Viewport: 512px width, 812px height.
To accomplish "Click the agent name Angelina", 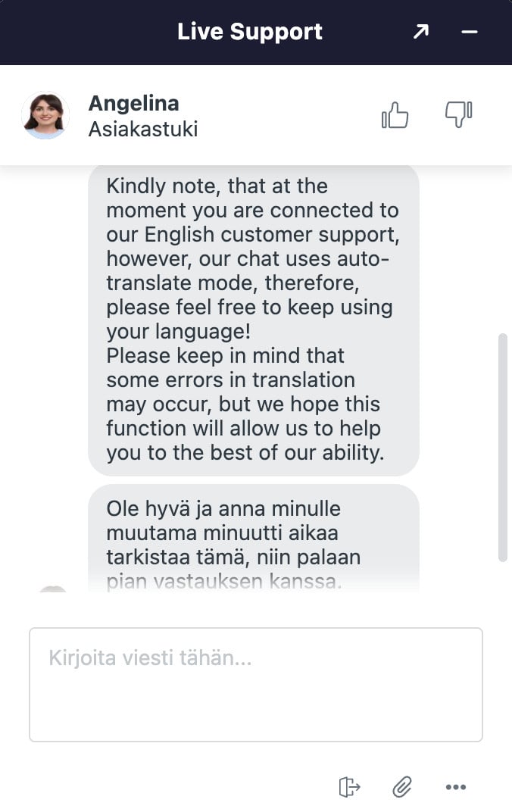I will click(133, 103).
